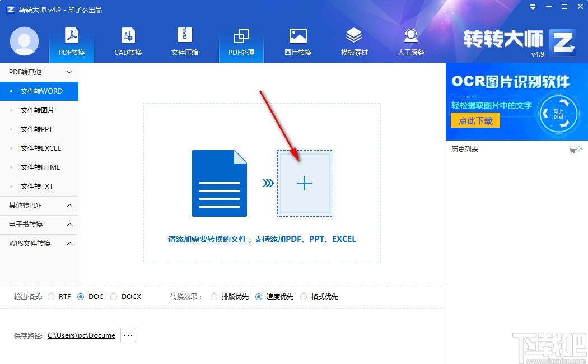This screenshot has height=364, width=588.
Task: Click the plus area to add files
Action: pyautogui.click(x=305, y=183)
